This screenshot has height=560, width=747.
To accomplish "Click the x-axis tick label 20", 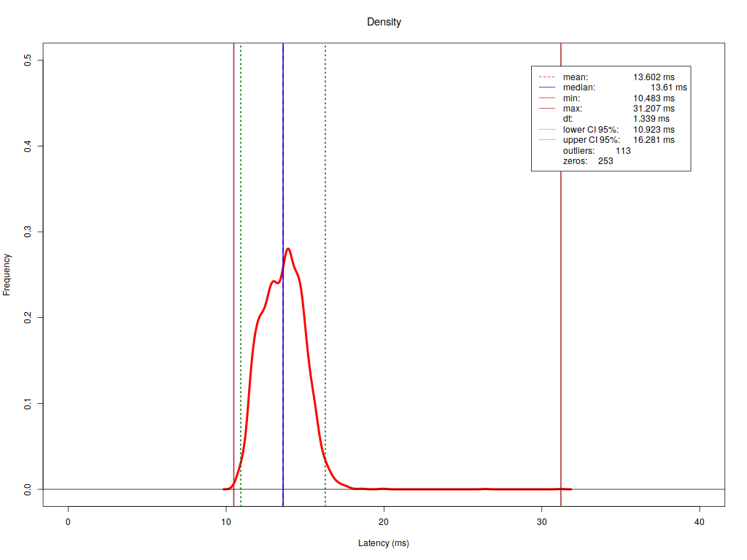I will pos(384,522).
